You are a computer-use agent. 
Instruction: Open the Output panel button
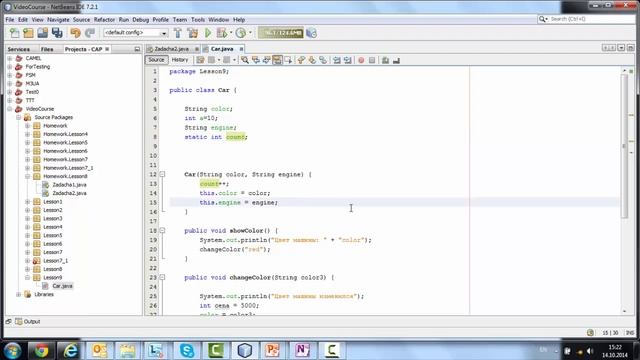(x=27, y=322)
